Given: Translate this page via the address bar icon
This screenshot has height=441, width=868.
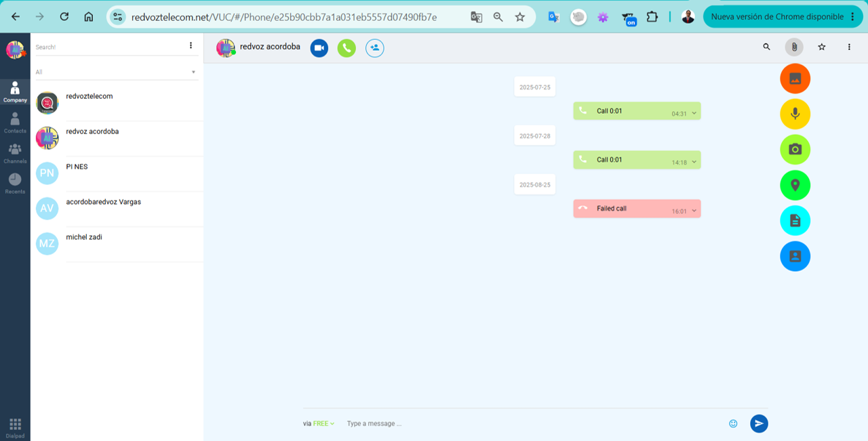Looking at the screenshot, I should pyautogui.click(x=477, y=17).
